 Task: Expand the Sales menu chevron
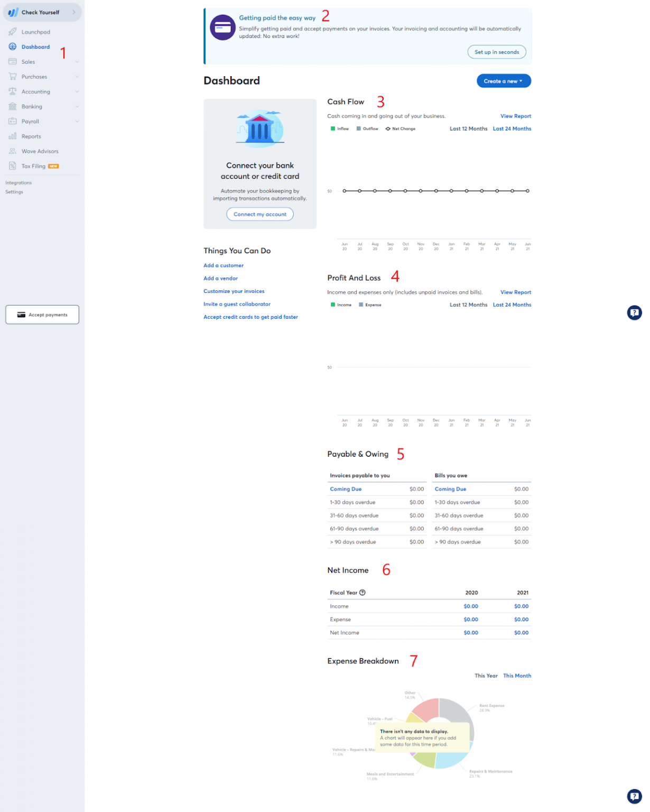click(77, 61)
